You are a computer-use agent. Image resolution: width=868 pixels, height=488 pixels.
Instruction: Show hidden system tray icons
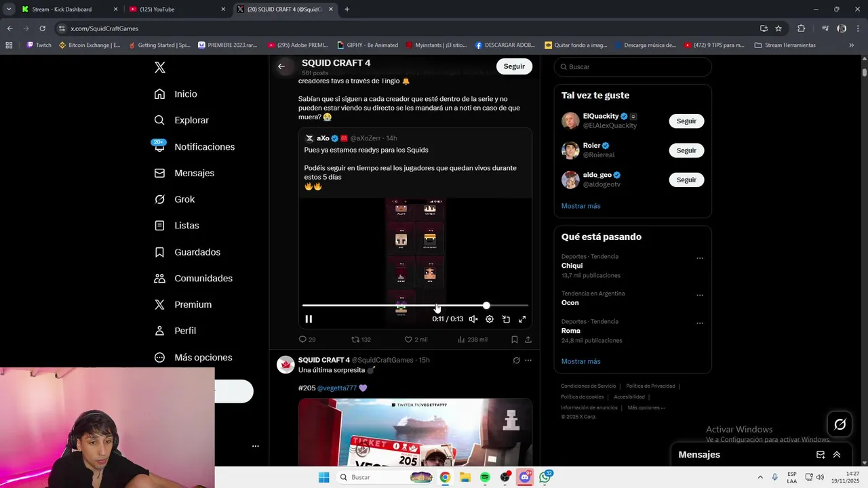click(759, 477)
